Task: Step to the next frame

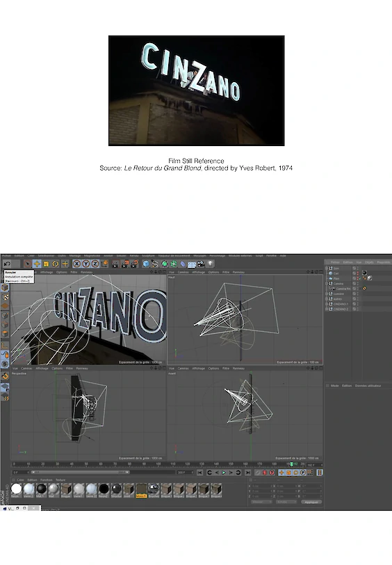Action: pos(231,472)
